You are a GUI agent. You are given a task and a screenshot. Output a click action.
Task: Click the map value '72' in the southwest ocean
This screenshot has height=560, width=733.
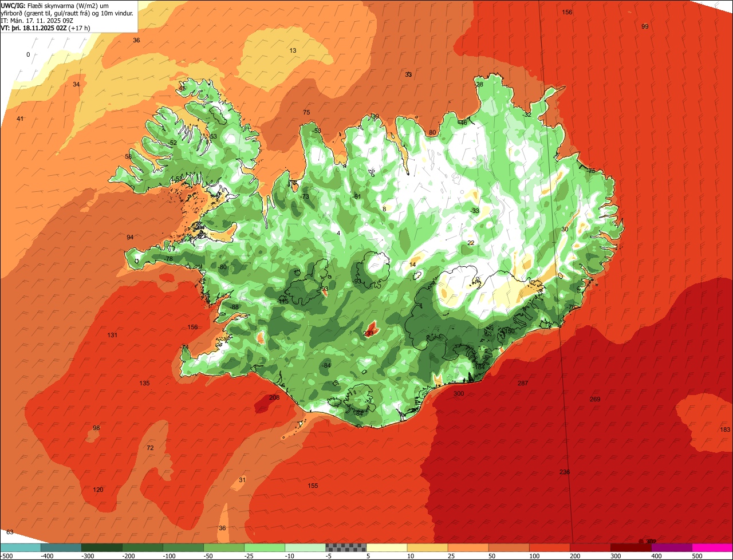(150, 448)
